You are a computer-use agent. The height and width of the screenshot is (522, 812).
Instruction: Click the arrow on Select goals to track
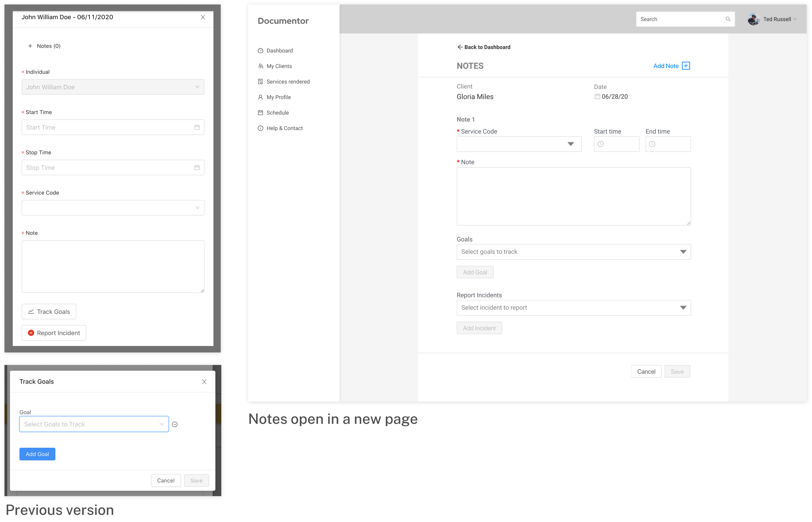pos(683,252)
